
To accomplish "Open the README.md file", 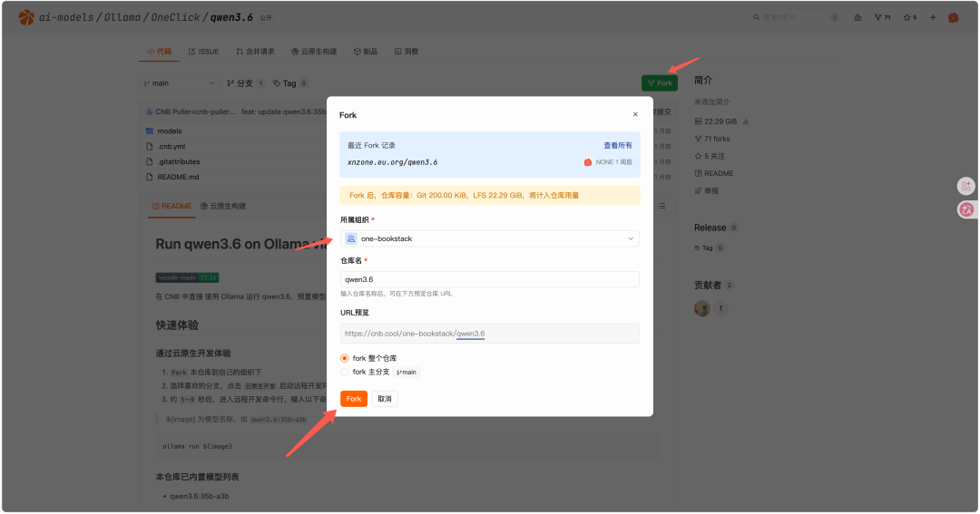I will point(178,177).
